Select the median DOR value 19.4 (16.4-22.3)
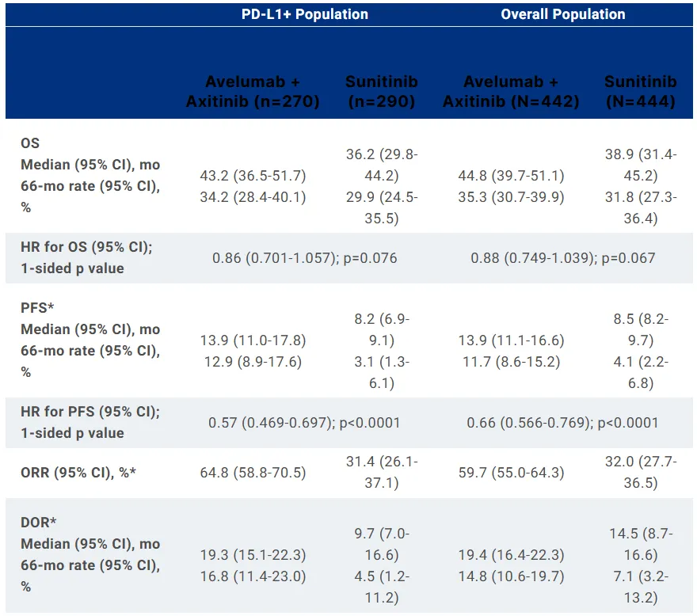Viewport: 697px width, 616px height. (x=511, y=555)
